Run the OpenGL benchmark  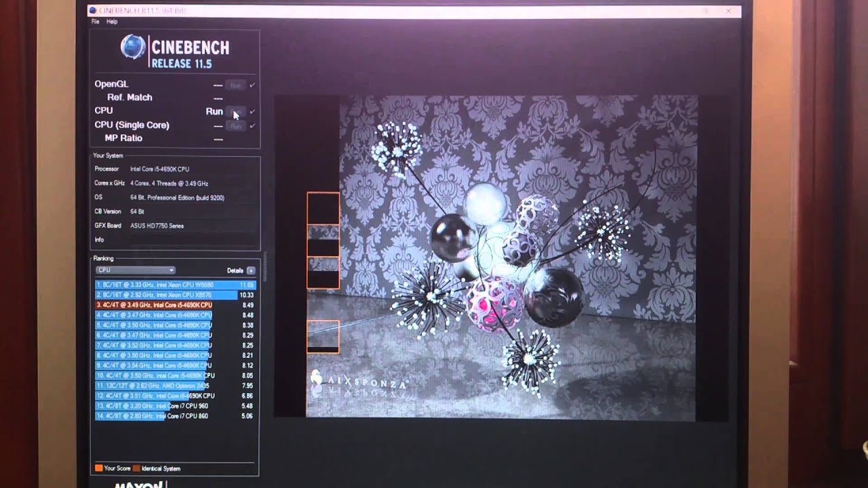click(x=236, y=85)
